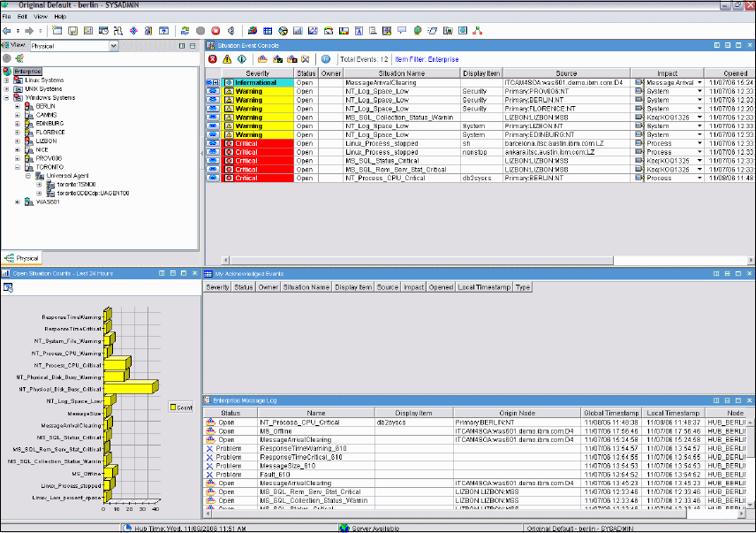756x533 pixels.
Task: Open the Help menu
Action: pyautogui.click(x=60, y=17)
